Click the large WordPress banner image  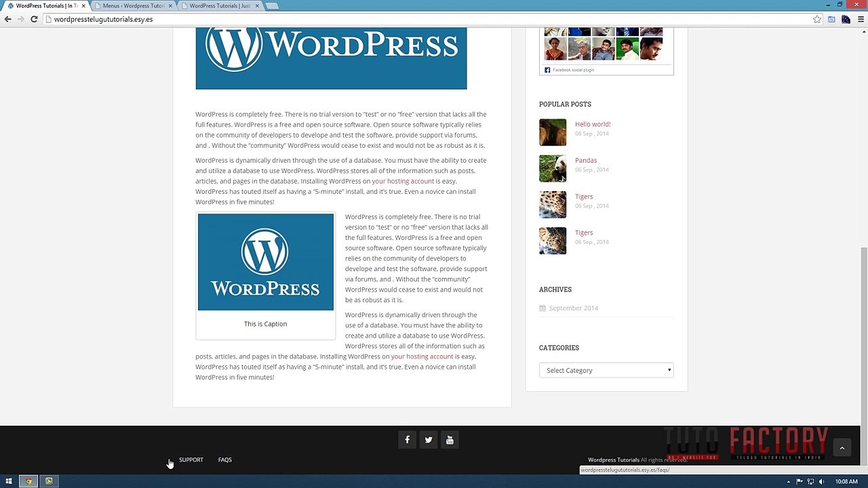pyautogui.click(x=331, y=58)
